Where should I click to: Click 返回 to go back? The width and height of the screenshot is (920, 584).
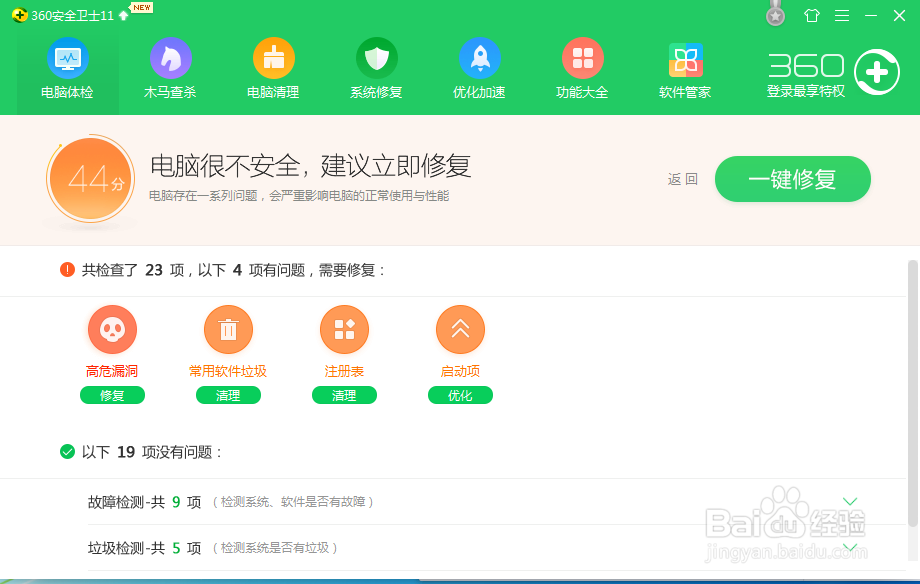682,179
